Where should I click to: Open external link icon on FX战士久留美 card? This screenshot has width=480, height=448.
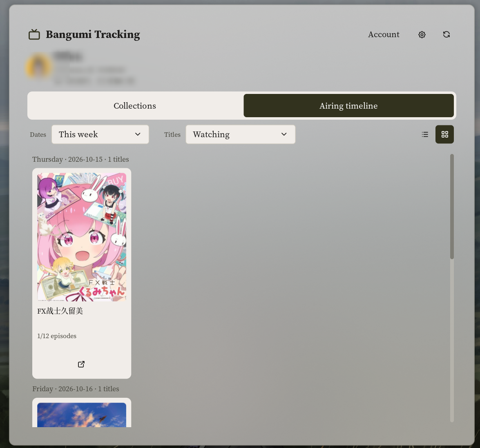(81, 364)
